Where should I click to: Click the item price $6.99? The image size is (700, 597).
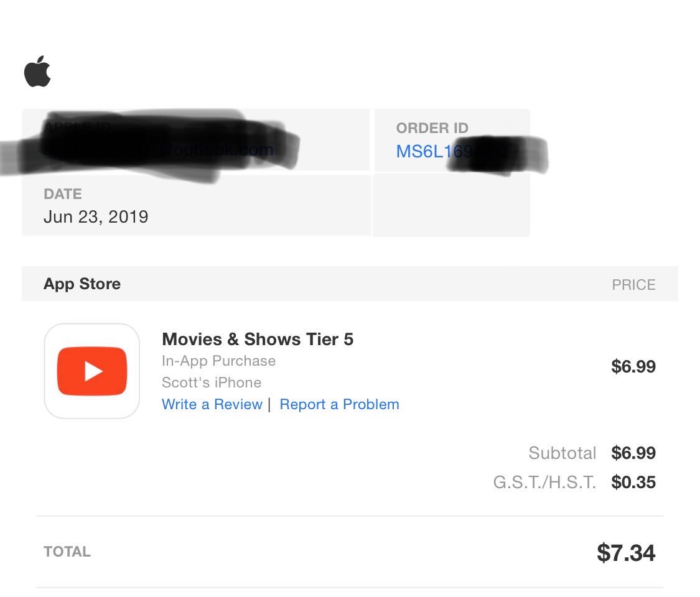click(x=633, y=366)
